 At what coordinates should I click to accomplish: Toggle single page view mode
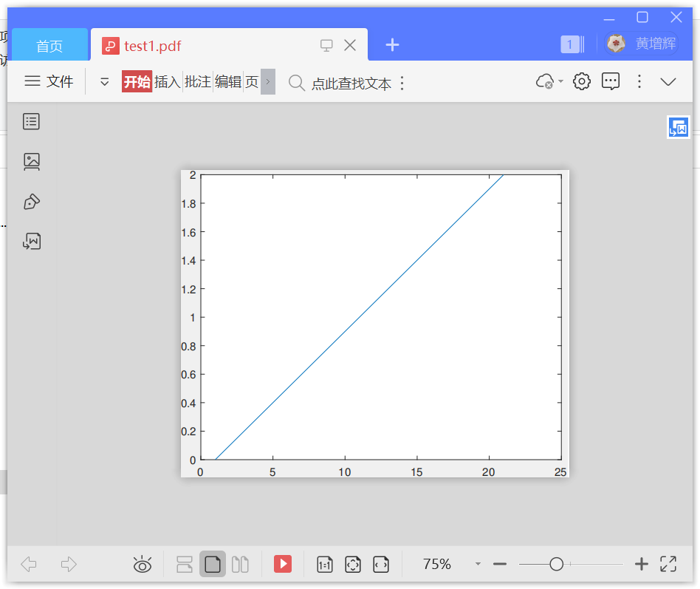coord(212,564)
